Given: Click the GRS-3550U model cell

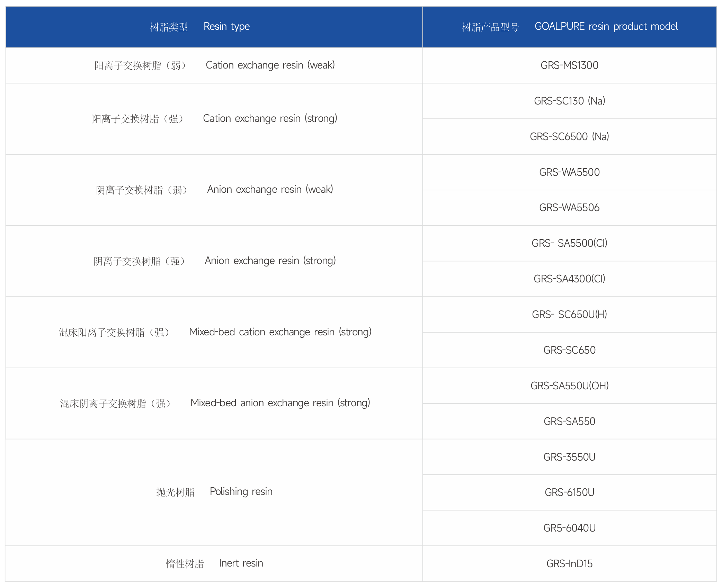Looking at the screenshot, I should pyautogui.click(x=570, y=457).
